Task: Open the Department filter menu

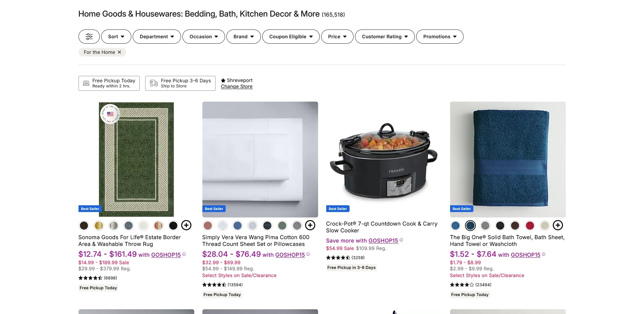Action: pyautogui.click(x=156, y=36)
